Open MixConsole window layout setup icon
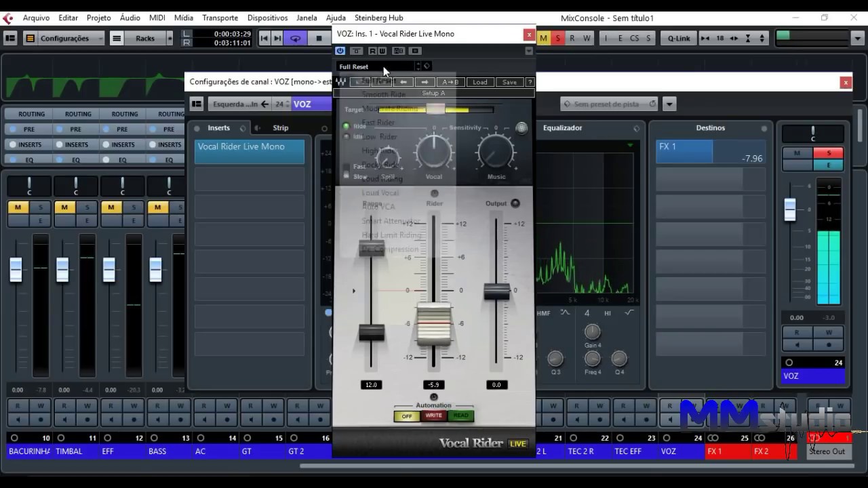The height and width of the screenshot is (488, 868). [x=10, y=39]
